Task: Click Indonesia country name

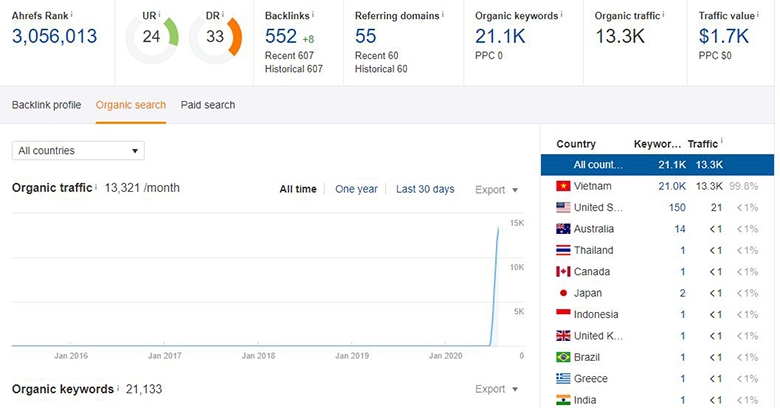Action: pos(596,314)
